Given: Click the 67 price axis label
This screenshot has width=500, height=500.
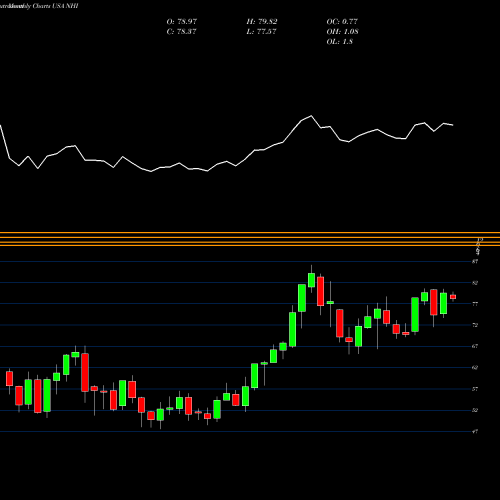Looking at the screenshot, I should point(475,346).
